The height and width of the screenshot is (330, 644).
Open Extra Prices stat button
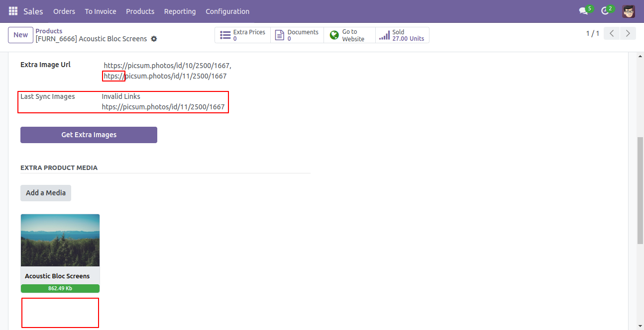tap(243, 35)
